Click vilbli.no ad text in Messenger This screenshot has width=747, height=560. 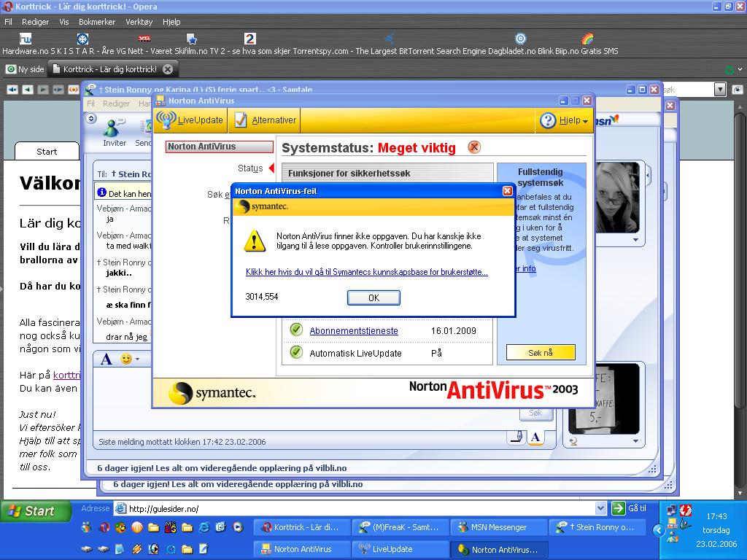tap(222, 468)
